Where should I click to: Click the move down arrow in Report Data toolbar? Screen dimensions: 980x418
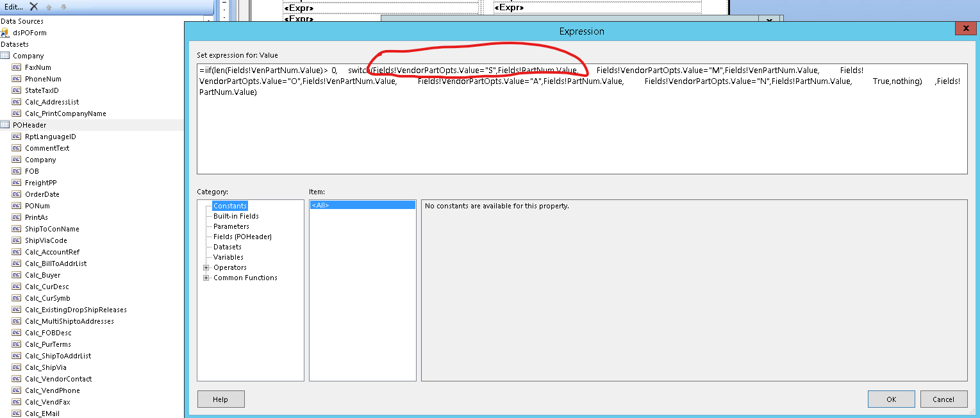tap(63, 7)
